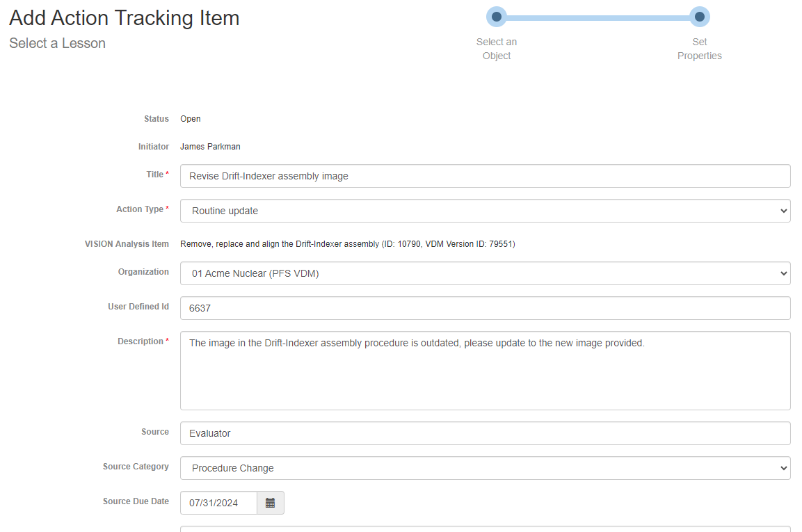
Task: Click the Select a Lesson subtitle
Action: pos(58,43)
